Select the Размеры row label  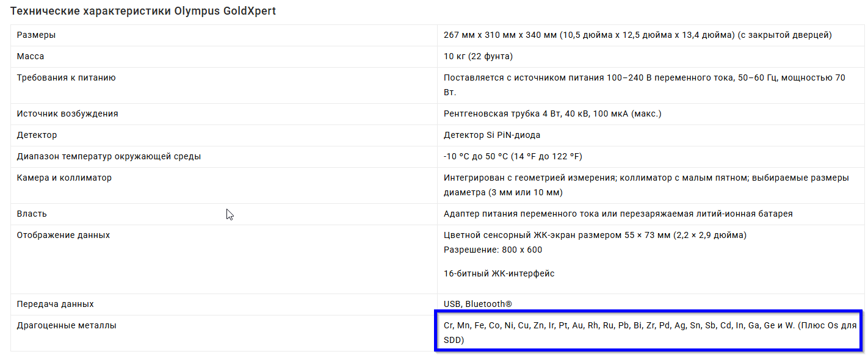[x=36, y=35]
